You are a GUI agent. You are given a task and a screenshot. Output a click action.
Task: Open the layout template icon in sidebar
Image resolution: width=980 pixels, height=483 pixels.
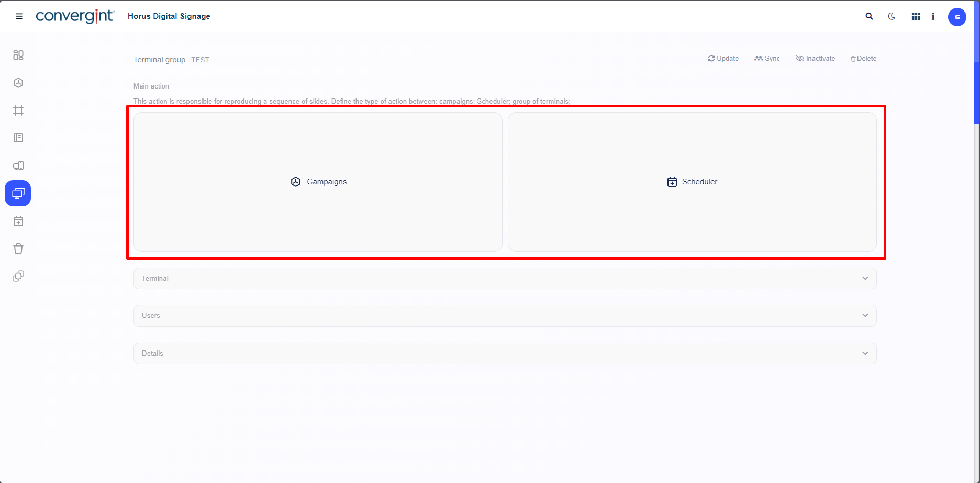click(x=18, y=138)
